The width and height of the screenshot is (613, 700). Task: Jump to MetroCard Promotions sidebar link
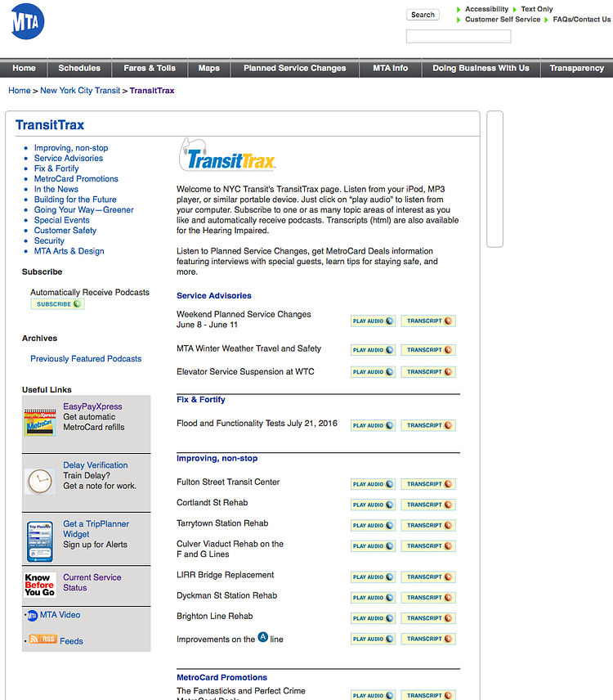pos(76,178)
